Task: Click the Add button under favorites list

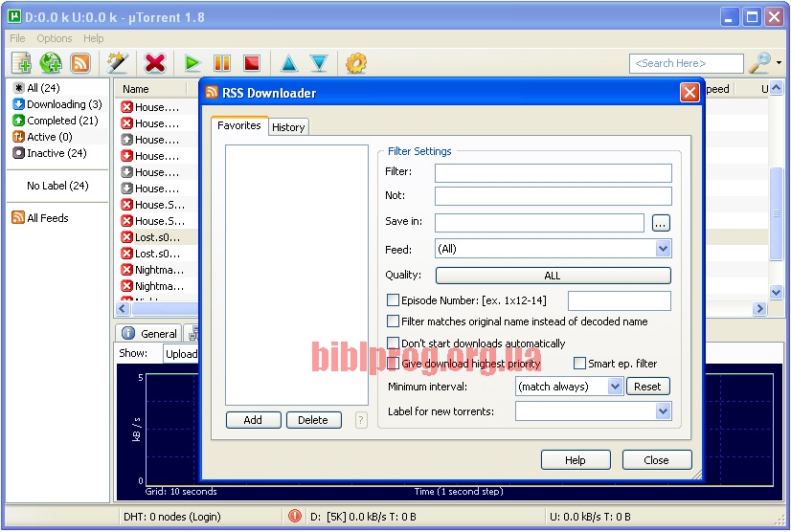Action: click(x=253, y=419)
